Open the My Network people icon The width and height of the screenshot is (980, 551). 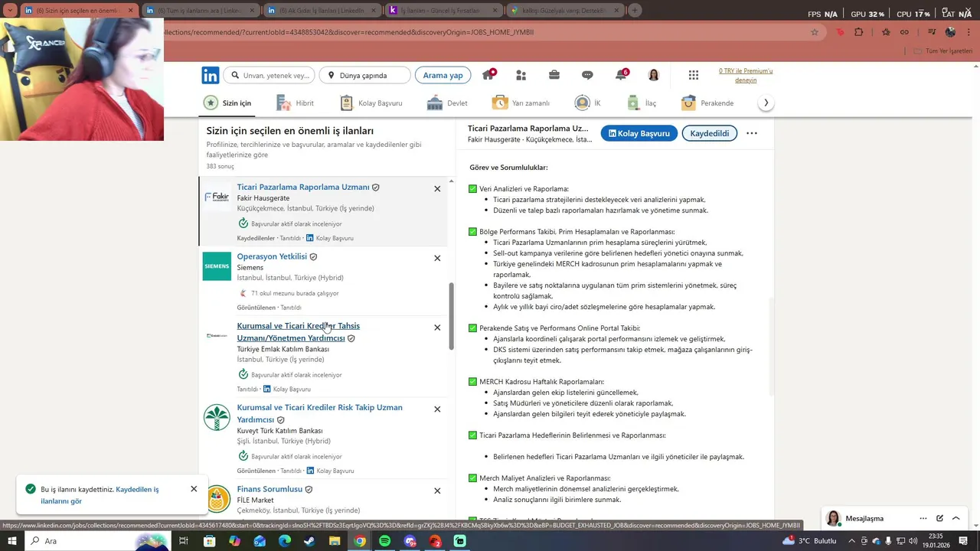click(521, 75)
